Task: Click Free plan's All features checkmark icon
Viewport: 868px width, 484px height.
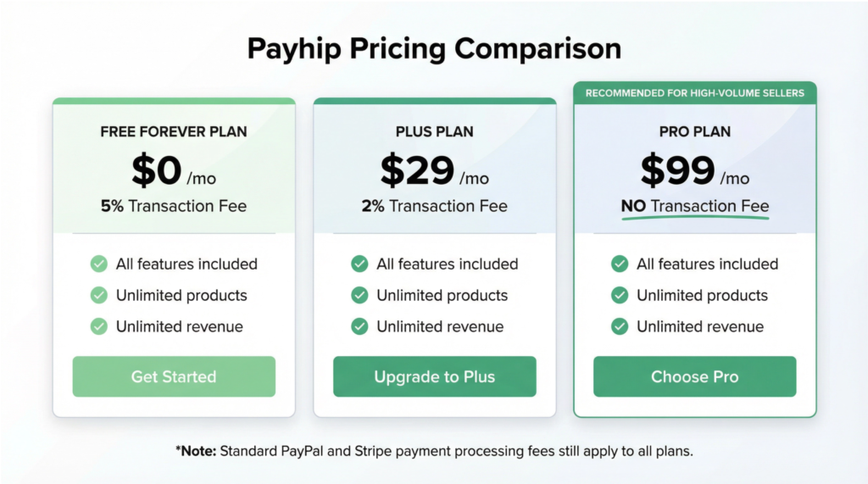Action: point(99,264)
